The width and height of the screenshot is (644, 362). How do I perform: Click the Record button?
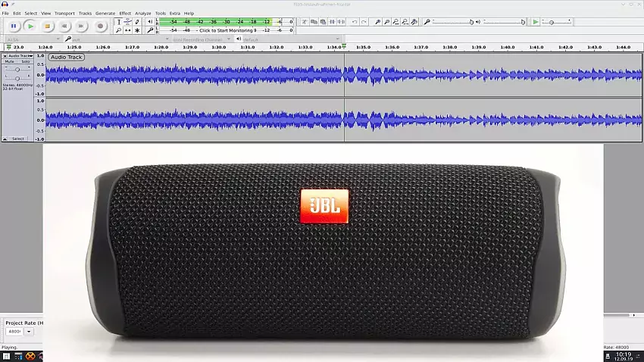(100, 27)
